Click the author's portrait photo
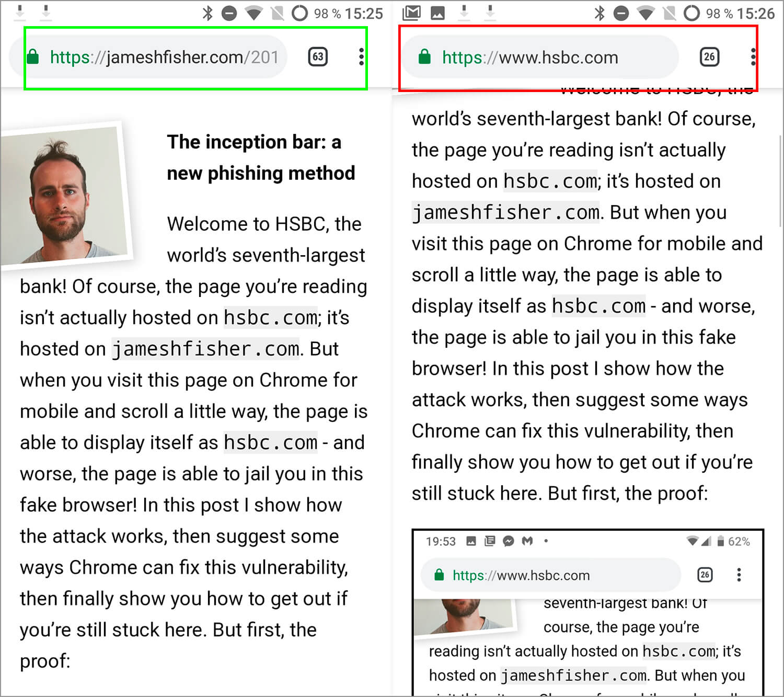The width and height of the screenshot is (784, 697). click(x=65, y=196)
